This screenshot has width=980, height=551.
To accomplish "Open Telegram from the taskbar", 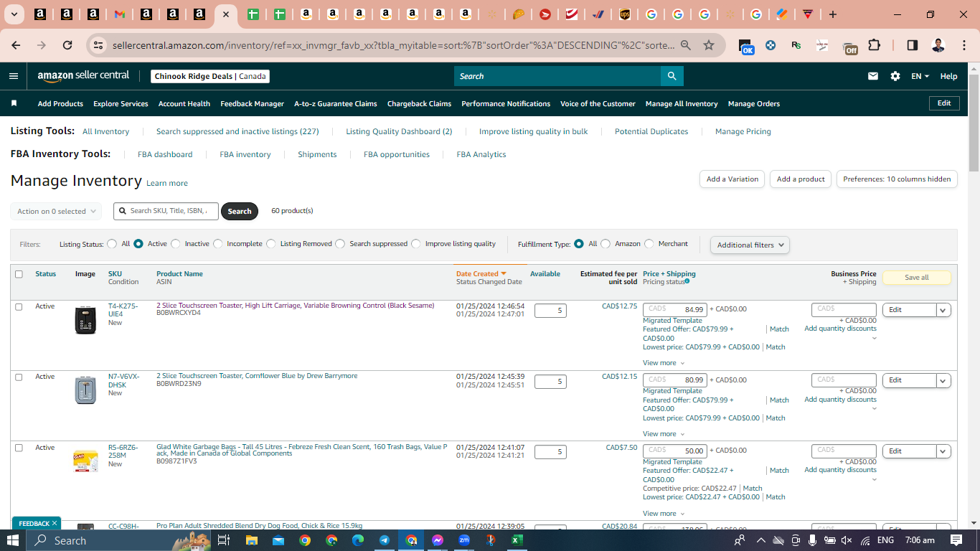I will 385,540.
